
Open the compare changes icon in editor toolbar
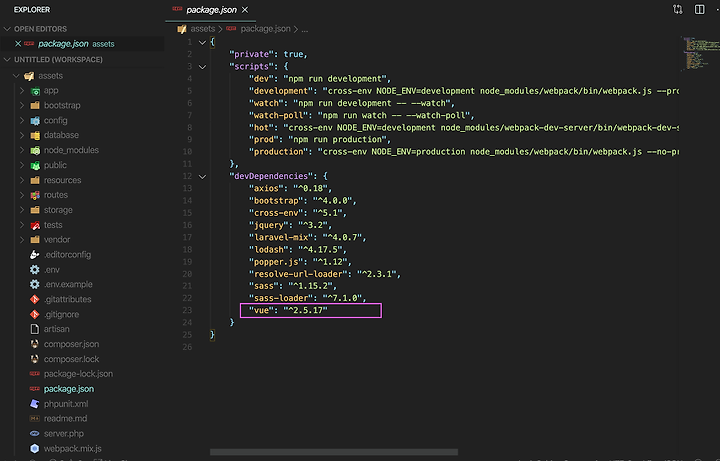677,9
